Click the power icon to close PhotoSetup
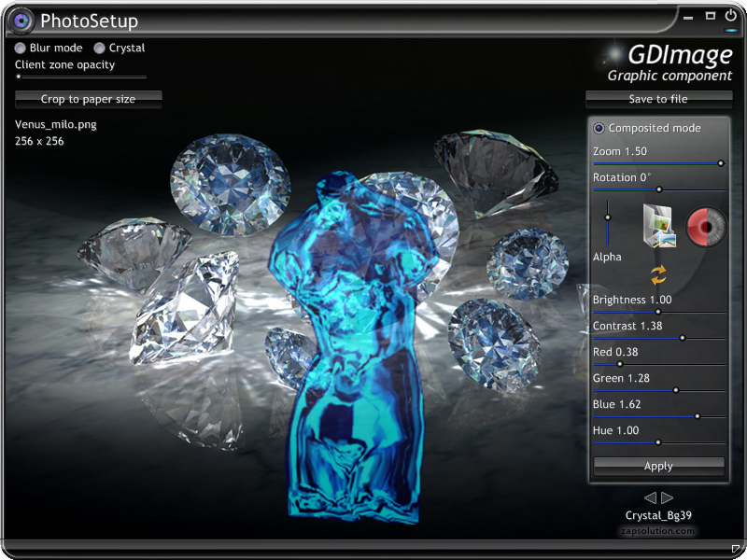The width and height of the screenshot is (747, 560). [x=731, y=16]
